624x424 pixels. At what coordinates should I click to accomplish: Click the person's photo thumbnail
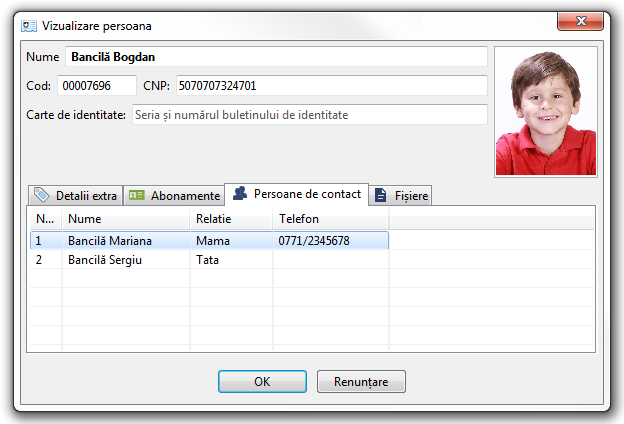coord(546,111)
